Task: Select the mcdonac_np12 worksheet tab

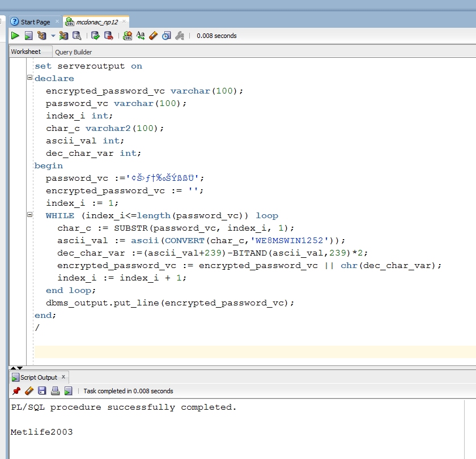Action: coord(97,22)
